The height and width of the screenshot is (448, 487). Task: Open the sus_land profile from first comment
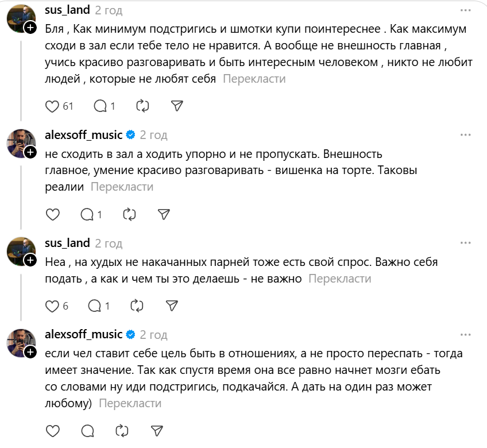pos(67,11)
